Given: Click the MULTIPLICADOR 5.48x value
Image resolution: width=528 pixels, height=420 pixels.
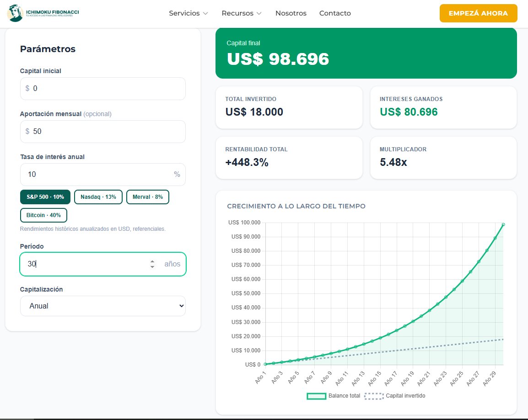Looking at the screenshot, I should point(393,162).
